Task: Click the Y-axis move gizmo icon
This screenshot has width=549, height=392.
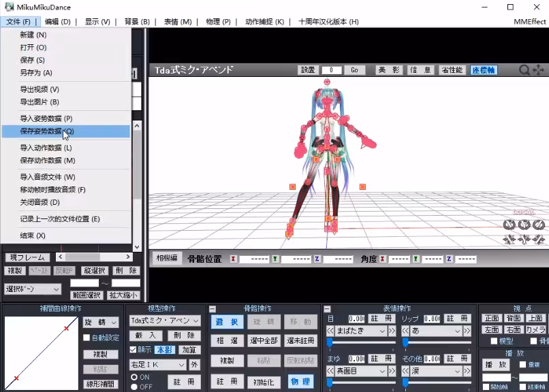Action: tap(524, 239)
